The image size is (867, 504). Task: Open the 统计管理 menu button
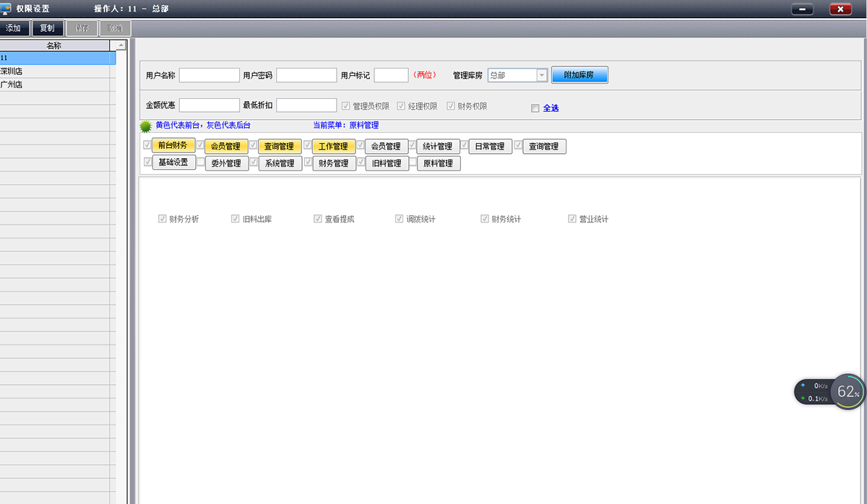click(439, 147)
